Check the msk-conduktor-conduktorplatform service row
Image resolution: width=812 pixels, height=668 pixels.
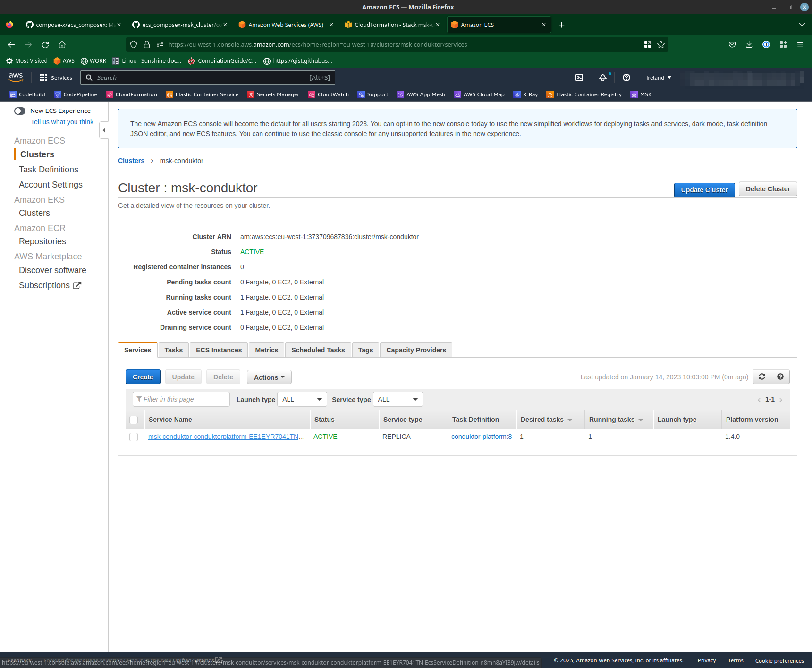coord(134,437)
